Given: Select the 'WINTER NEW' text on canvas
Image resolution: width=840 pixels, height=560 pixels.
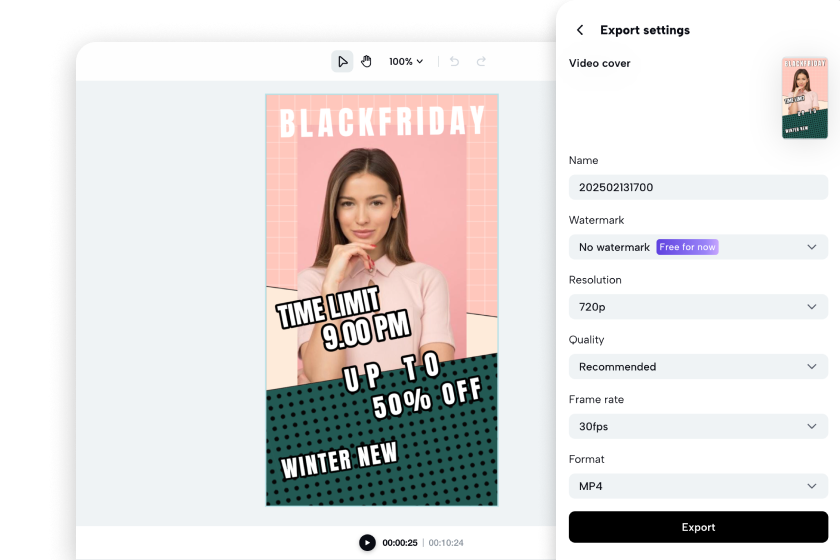Looking at the screenshot, I should point(339,459).
